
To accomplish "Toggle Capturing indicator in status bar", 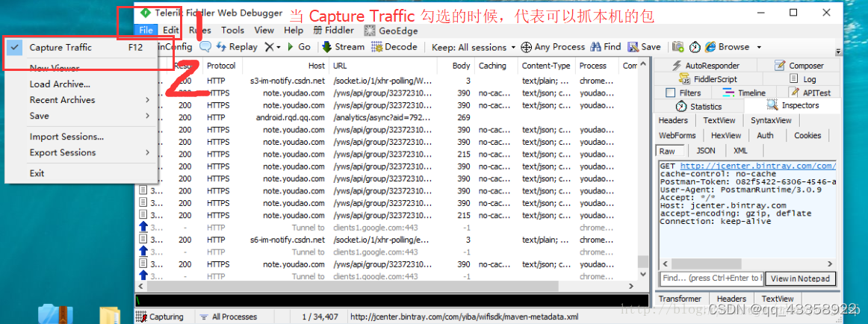I will click(160, 317).
